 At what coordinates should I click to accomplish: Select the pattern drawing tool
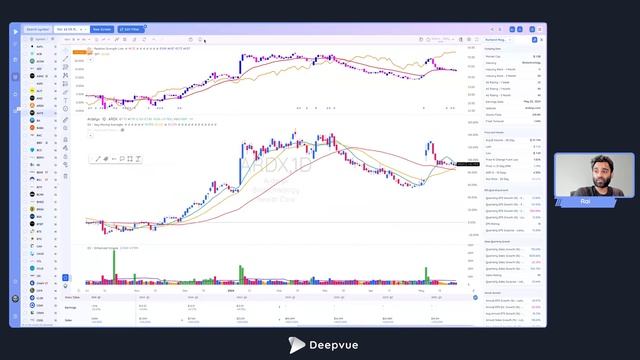click(66, 76)
